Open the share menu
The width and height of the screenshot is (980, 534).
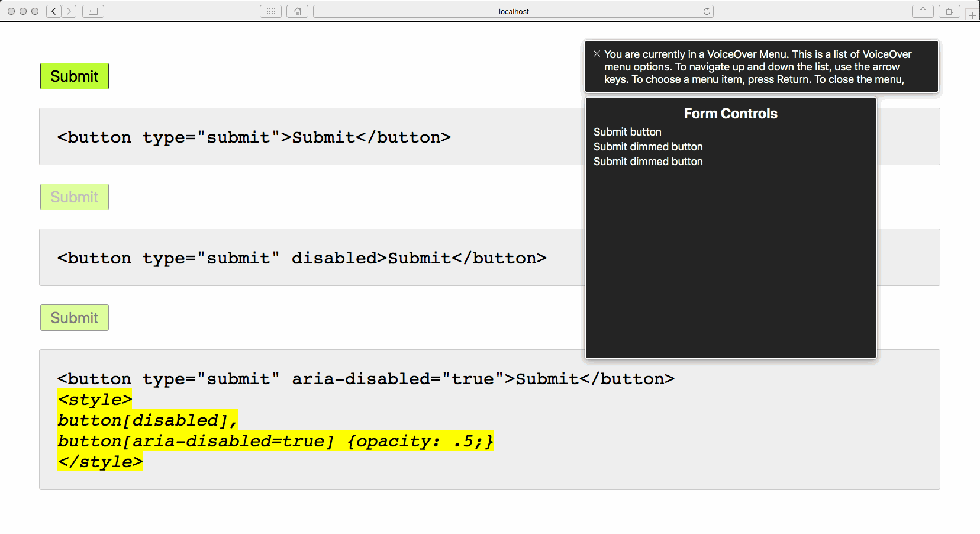[x=922, y=11]
